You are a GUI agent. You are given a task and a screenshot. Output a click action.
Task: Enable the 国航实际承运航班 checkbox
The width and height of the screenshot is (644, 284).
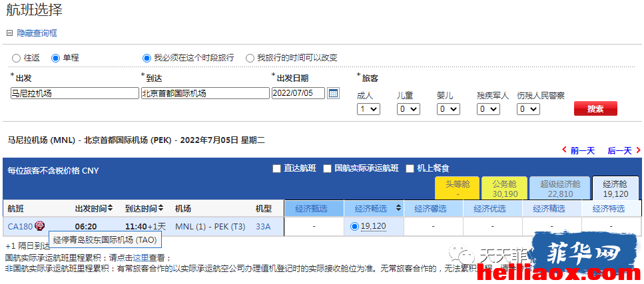328,169
